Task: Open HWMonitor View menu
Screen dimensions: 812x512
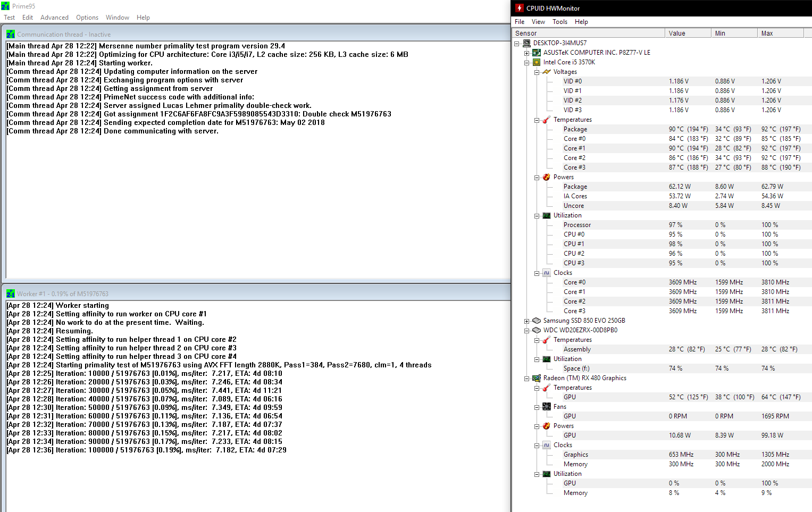Action: tap(538, 22)
